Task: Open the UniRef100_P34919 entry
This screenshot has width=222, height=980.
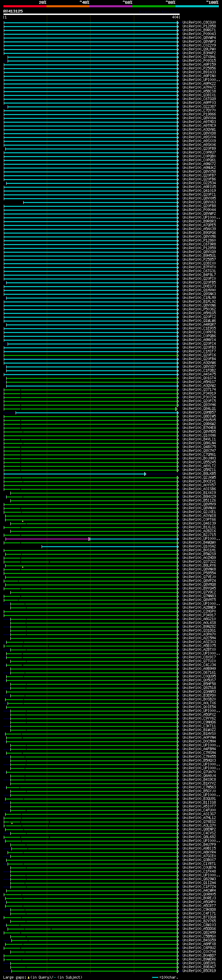Action: (199, 394)
